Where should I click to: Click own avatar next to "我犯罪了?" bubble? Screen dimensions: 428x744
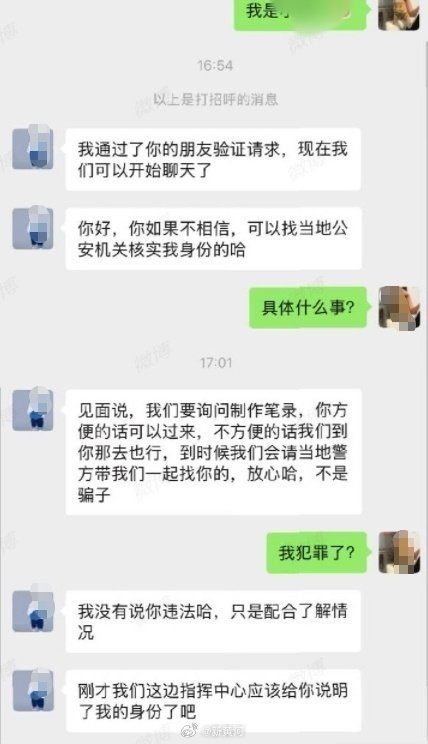pyautogui.click(x=399, y=552)
